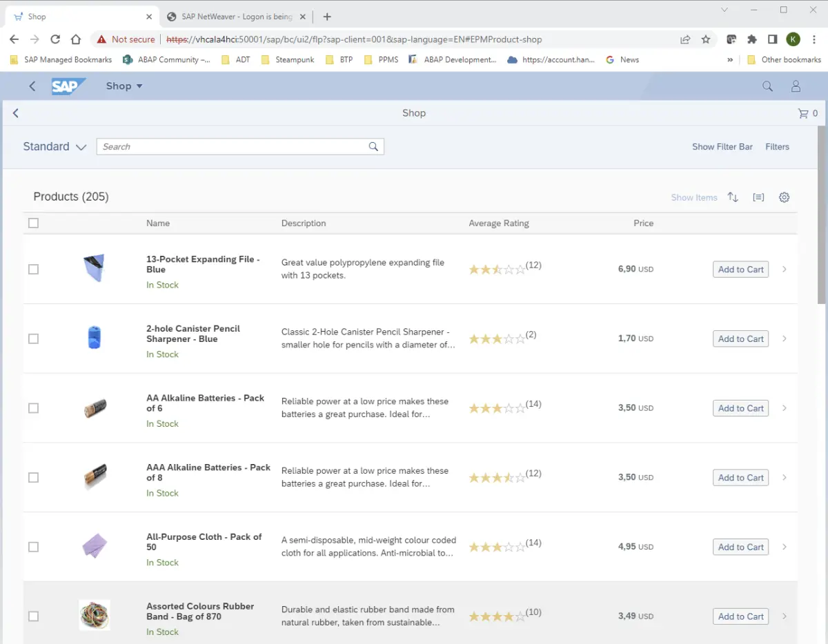Click Show Filter Bar

(x=722, y=147)
